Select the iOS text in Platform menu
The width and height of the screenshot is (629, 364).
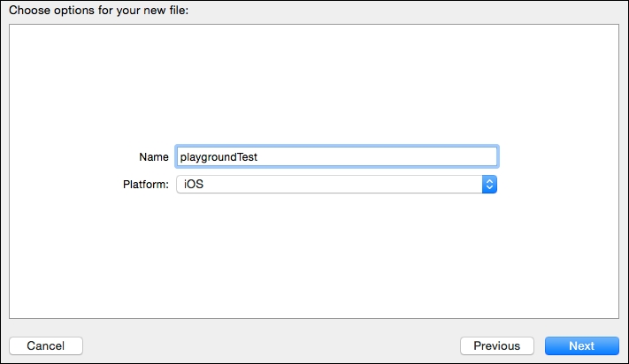click(194, 184)
